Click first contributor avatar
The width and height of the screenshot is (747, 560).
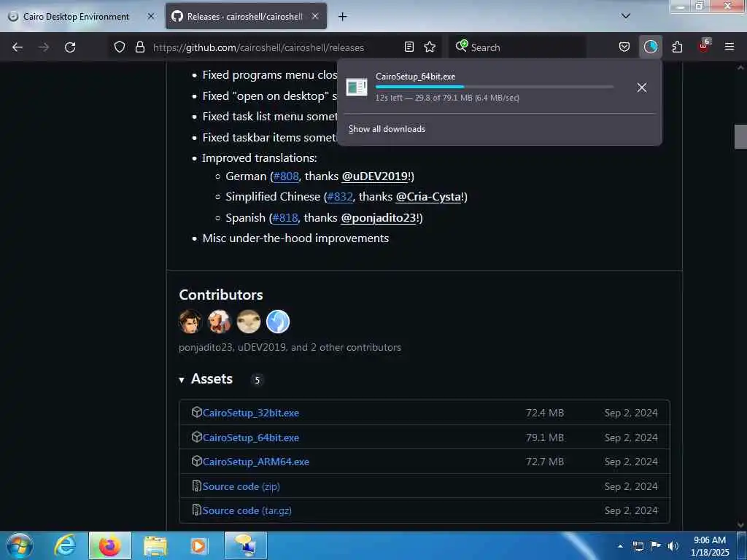pos(190,322)
